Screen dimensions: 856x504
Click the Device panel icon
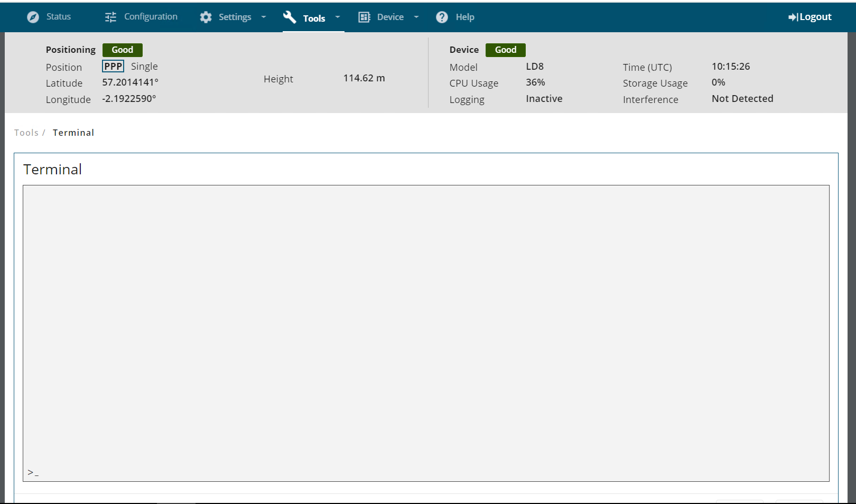point(364,17)
